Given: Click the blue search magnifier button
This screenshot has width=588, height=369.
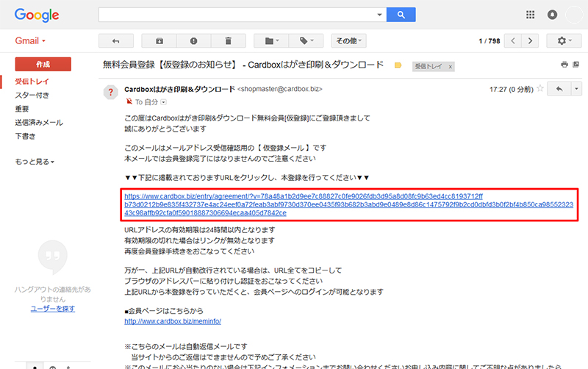Looking at the screenshot, I should tap(401, 15).
